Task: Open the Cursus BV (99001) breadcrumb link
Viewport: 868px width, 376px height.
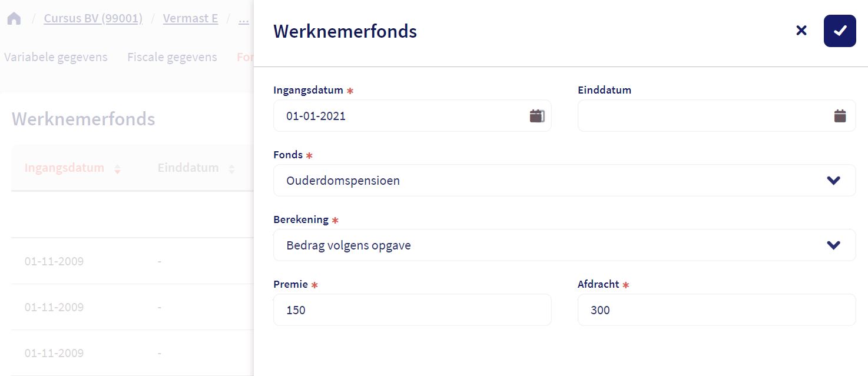Action: pos(93,19)
